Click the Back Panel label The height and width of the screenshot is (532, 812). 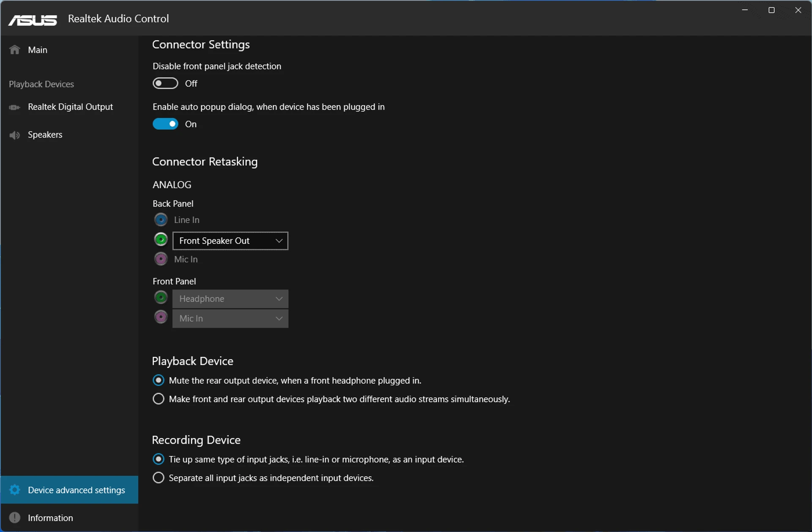coord(173,203)
